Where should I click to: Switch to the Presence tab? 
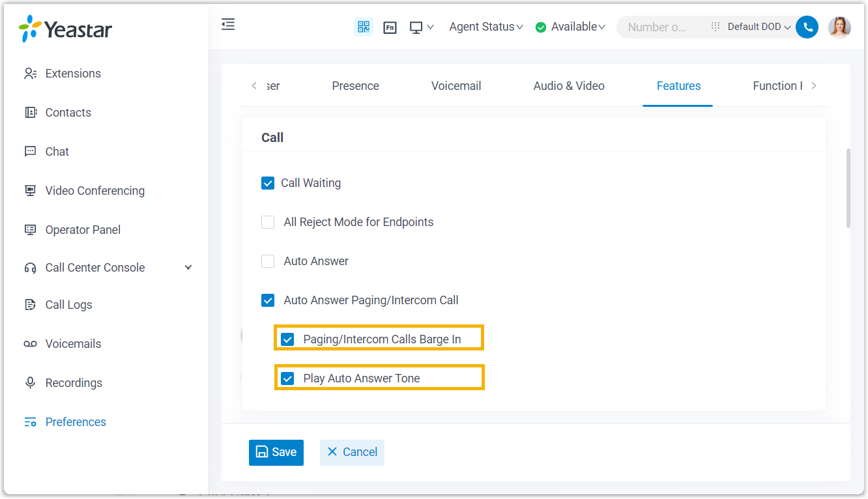tap(355, 86)
